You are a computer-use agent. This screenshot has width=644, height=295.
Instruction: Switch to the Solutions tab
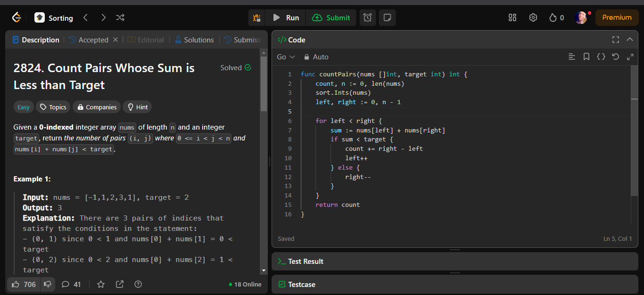click(194, 40)
